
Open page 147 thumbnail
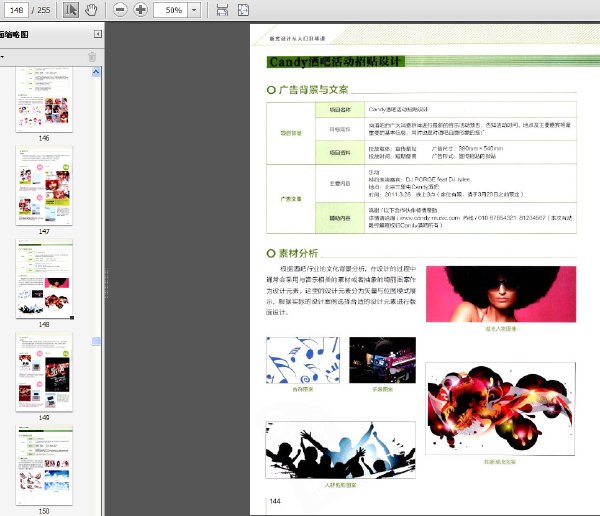point(44,186)
